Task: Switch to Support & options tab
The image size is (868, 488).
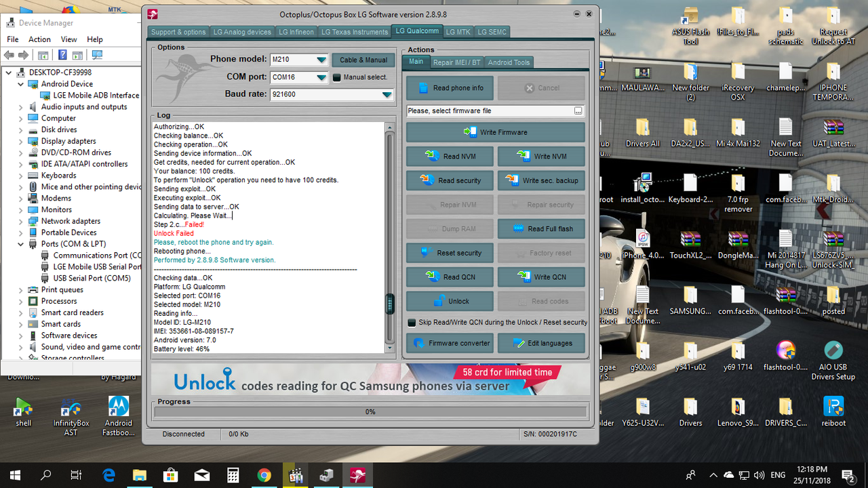Action: [x=178, y=32]
